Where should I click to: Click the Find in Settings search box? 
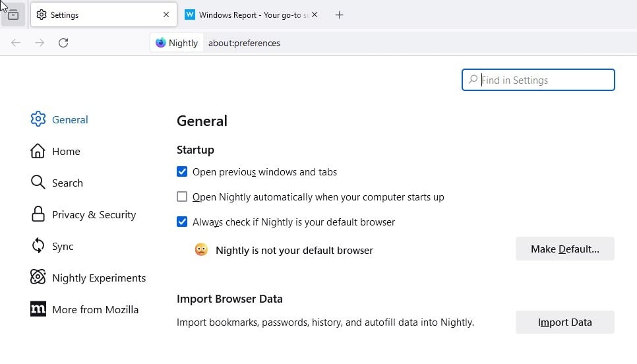[x=538, y=80]
